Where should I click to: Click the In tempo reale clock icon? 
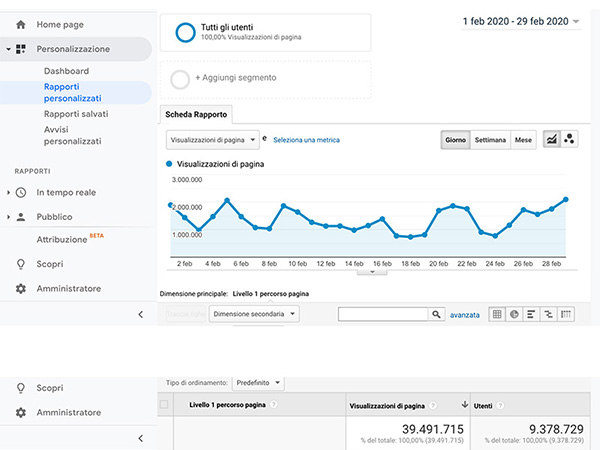tap(21, 192)
